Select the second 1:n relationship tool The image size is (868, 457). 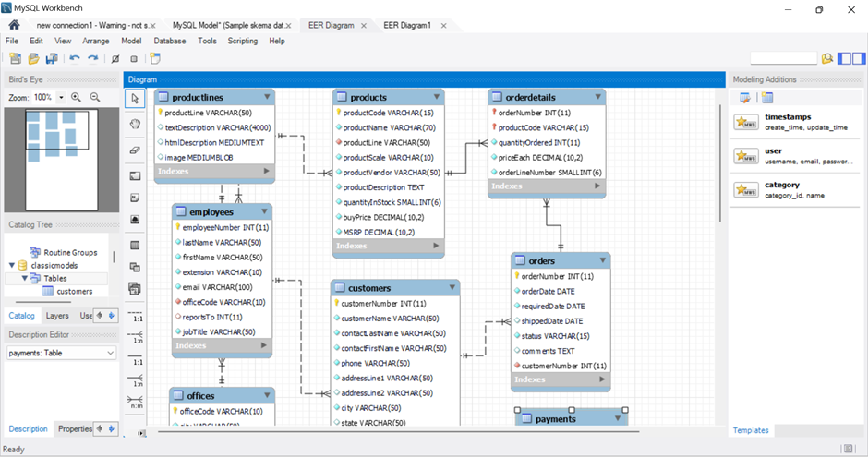point(136,380)
